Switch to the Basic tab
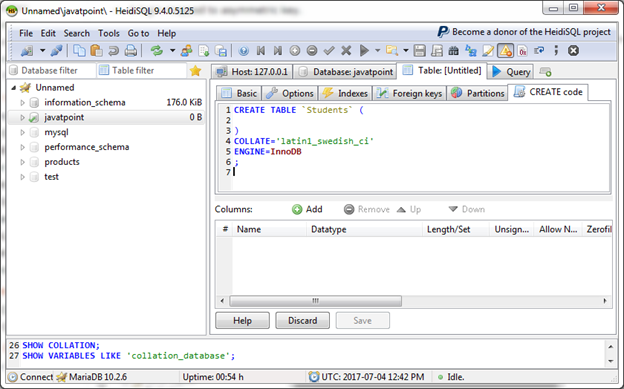The image size is (624, 389). 239,93
